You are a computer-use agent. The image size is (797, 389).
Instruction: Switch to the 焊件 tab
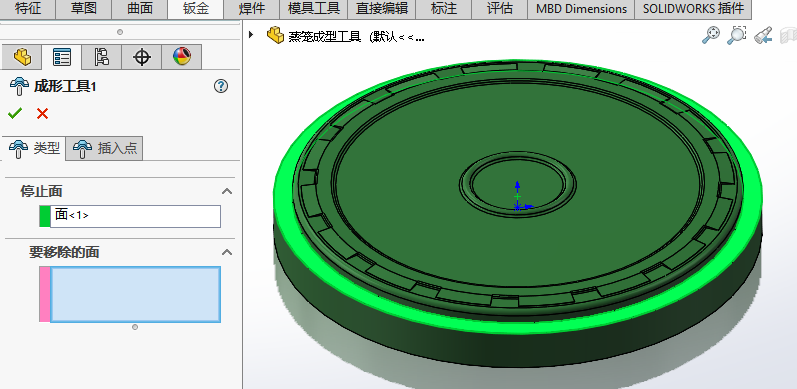pyautogui.click(x=251, y=9)
